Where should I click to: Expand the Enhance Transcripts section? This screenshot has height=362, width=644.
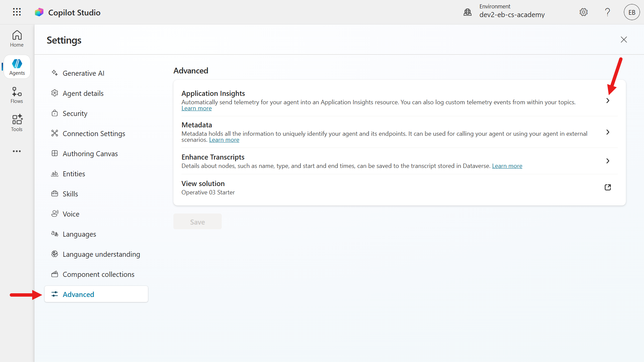pos(608,161)
